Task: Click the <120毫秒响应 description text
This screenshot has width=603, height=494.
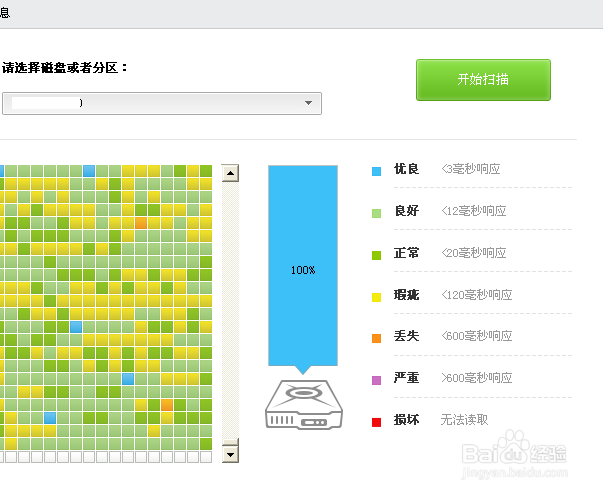Action: tap(477, 295)
